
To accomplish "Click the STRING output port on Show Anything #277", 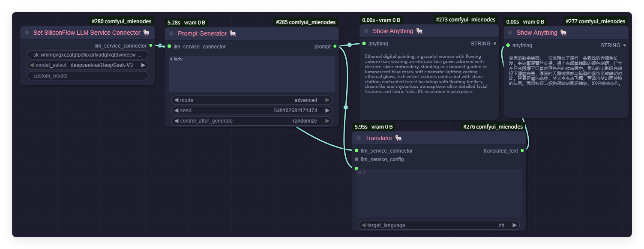I will pos(625,45).
